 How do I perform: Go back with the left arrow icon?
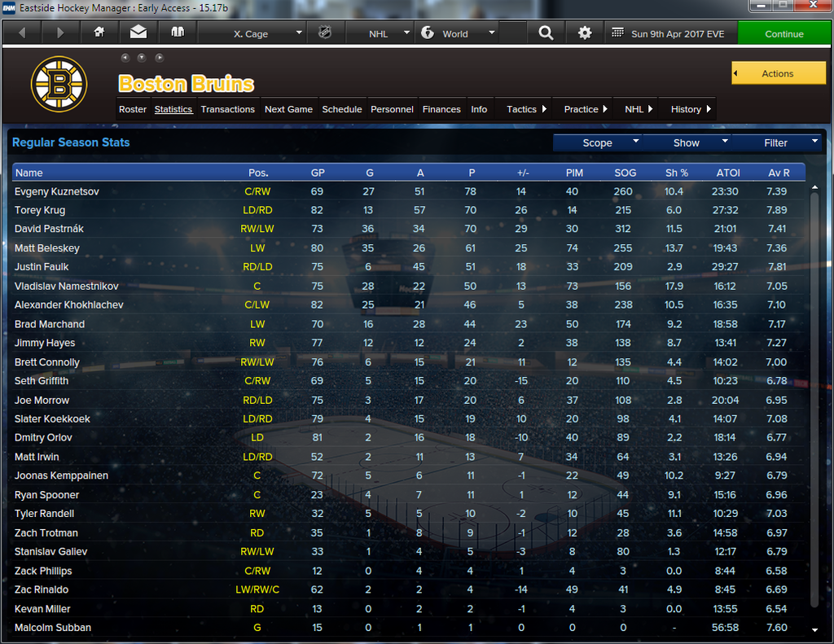click(22, 33)
